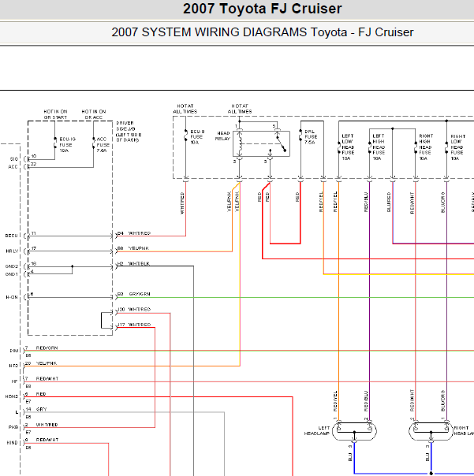The width and height of the screenshot is (474, 476).
Task: Click the "B9 YEL/PNK" connector label
Action: click(133, 248)
